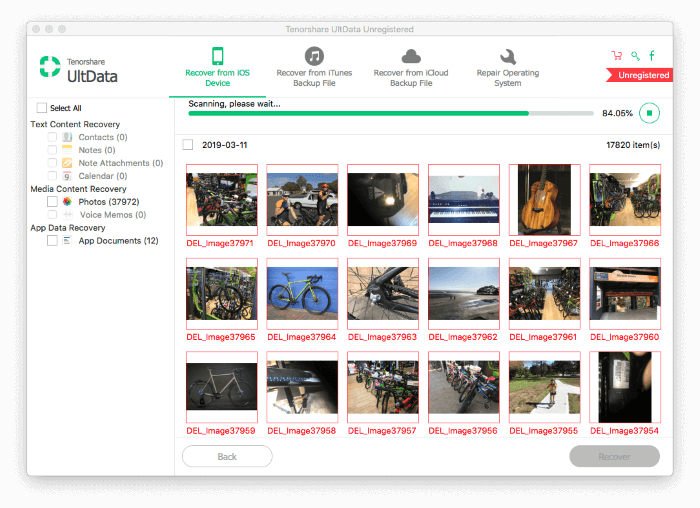Image resolution: width=700 pixels, height=508 pixels.
Task: Check the Calendar (0) checkbox
Action: pos(52,176)
